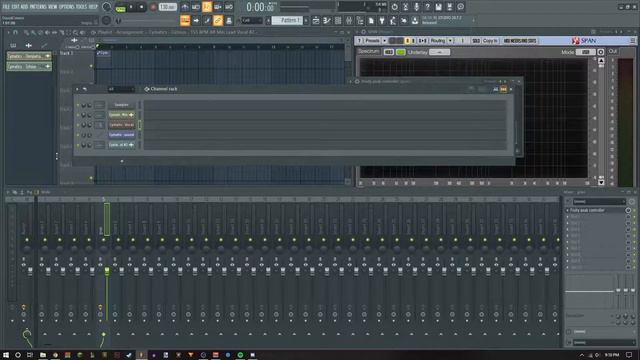Open the mixer view icon
This screenshot has width=640, height=360.
point(349,20)
